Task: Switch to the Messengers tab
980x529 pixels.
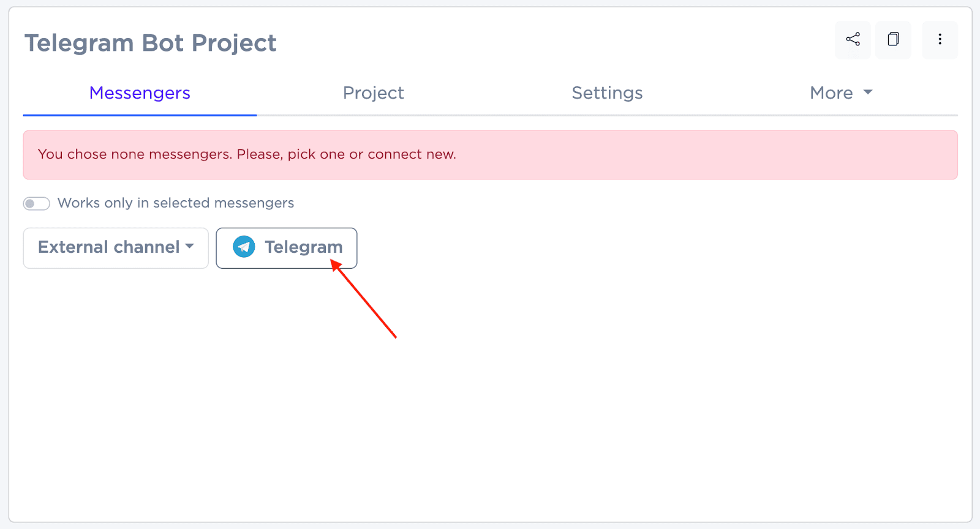Action: pos(140,93)
